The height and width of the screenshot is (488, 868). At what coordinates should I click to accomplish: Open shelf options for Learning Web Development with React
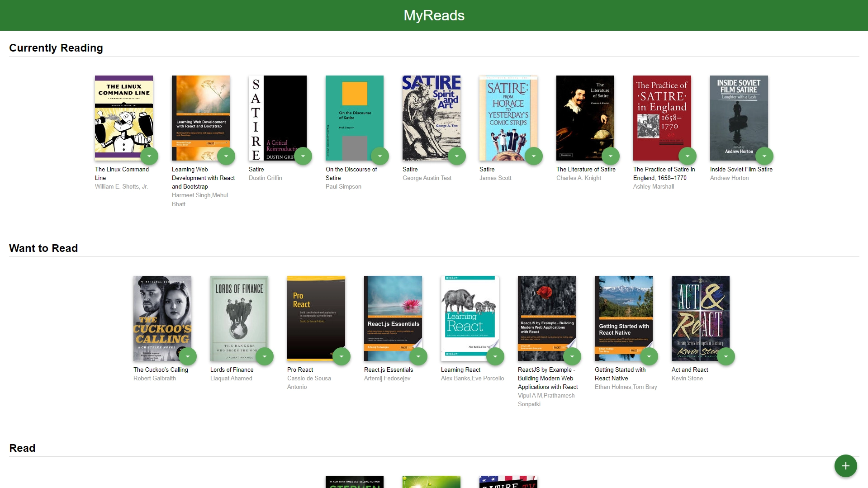[226, 156]
